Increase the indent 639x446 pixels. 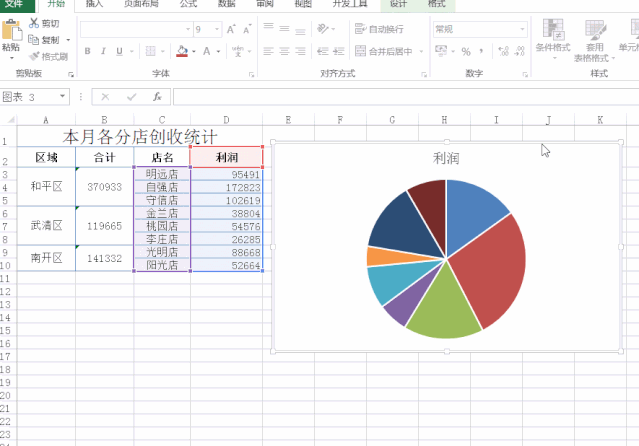[x=339, y=51]
